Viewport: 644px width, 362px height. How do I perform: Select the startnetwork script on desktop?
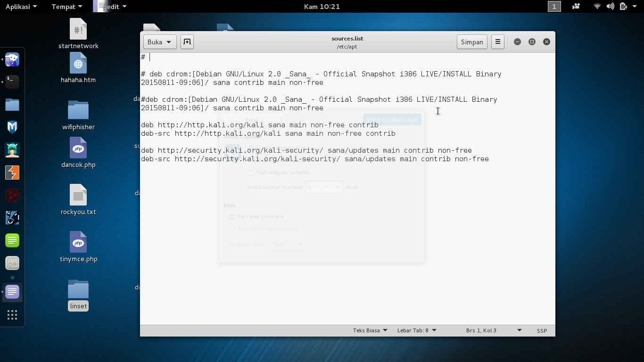(x=78, y=33)
